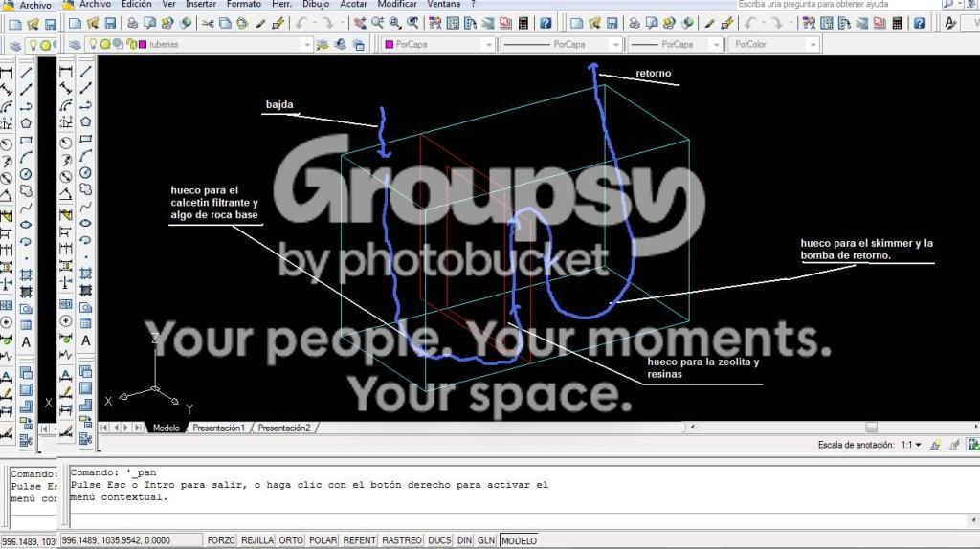Open the Insertar menu

[201, 4]
